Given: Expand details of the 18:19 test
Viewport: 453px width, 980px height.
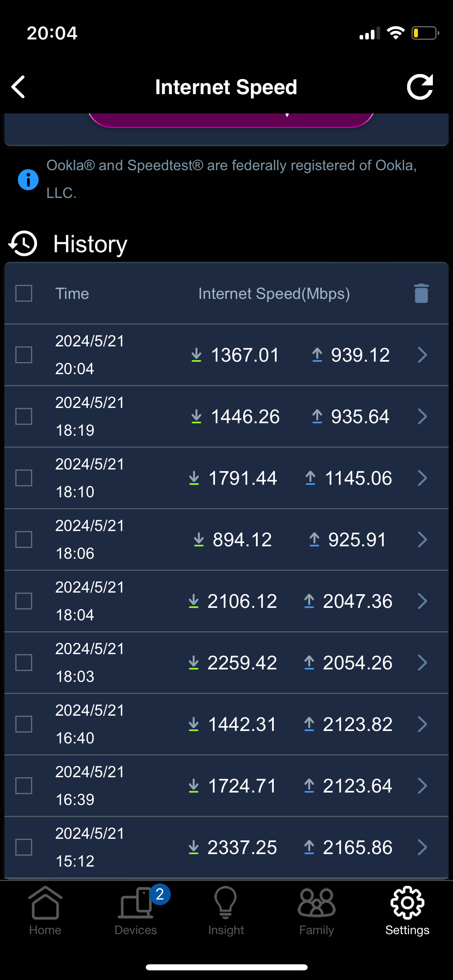Looking at the screenshot, I should point(422,416).
